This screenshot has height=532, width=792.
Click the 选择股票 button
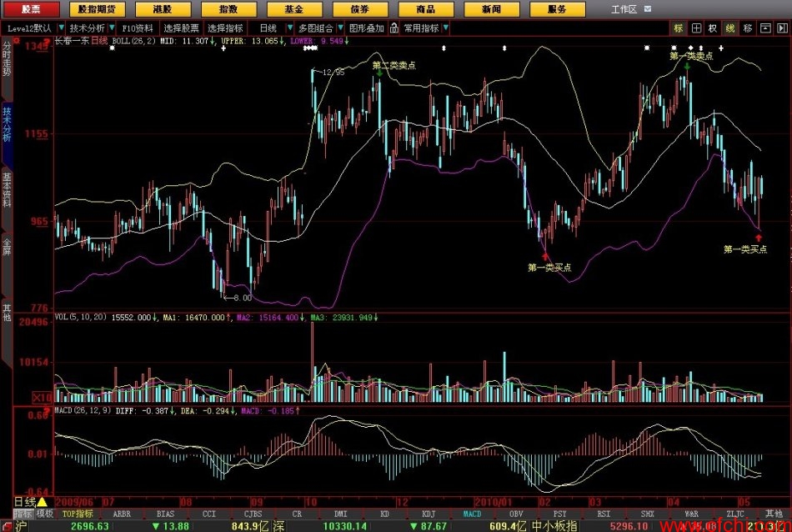(181, 28)
